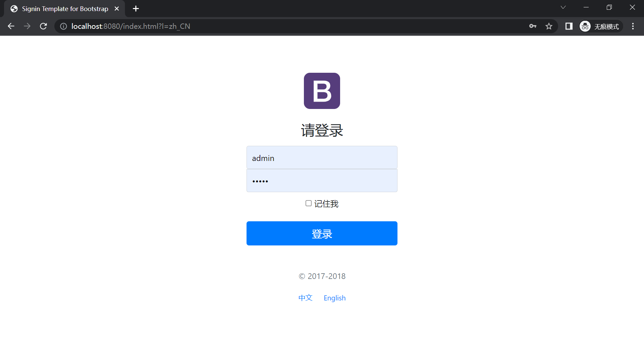This screenshot has width=644, height=342.
Task: Click the © 2017-2018 copyright text
Action: 322,276
